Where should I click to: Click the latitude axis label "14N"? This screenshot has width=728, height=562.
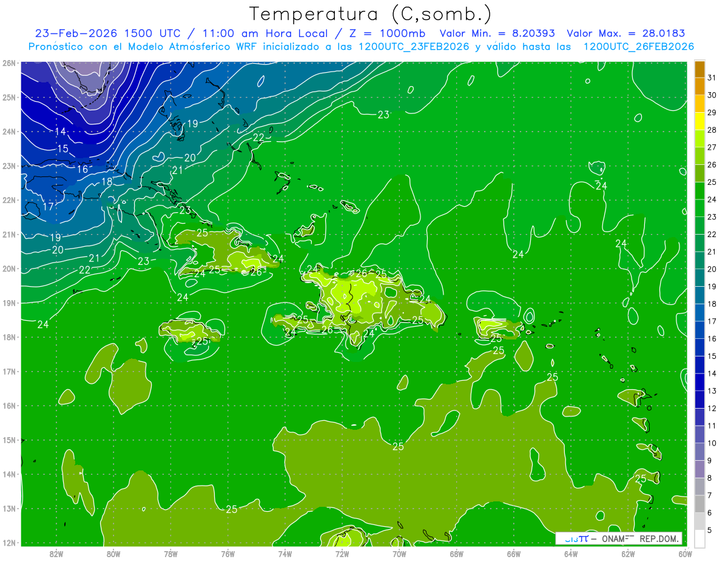9,474
